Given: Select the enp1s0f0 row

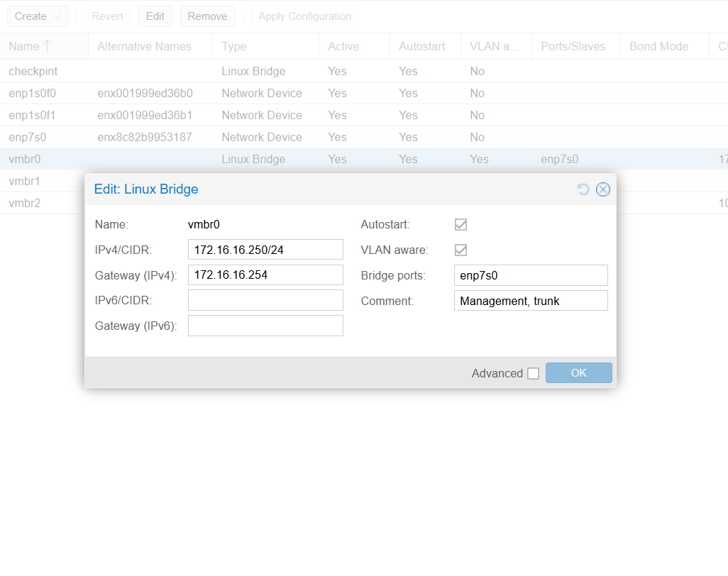Looking at the screenshot, I should 364,94.
